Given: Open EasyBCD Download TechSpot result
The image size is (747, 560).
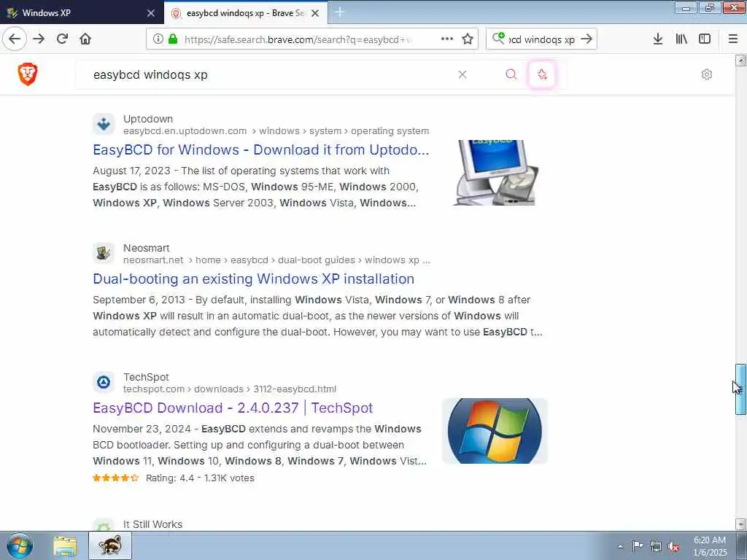Looking at the screenshot, I should (x=233, y=408).
